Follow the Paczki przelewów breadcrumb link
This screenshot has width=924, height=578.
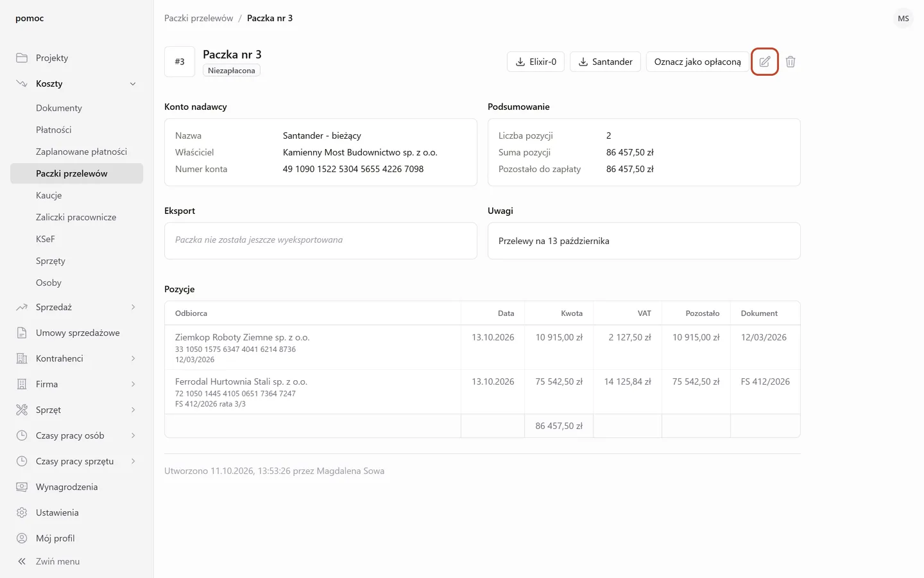click(x=198, y=18)
